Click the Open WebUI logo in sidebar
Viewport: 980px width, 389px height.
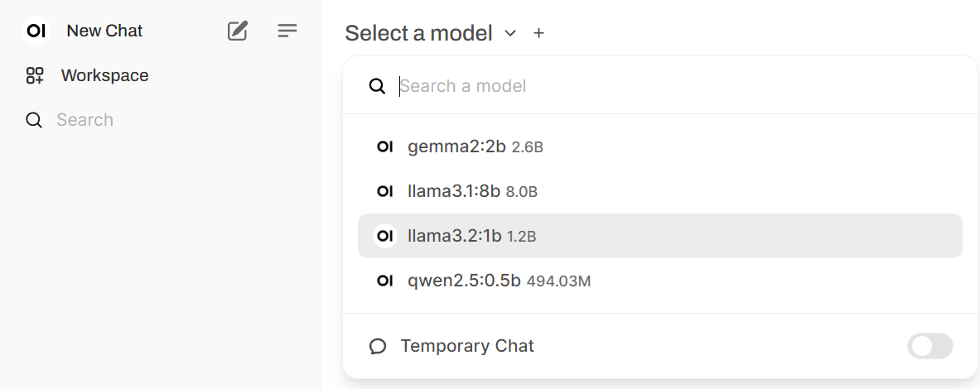[36, 31]
